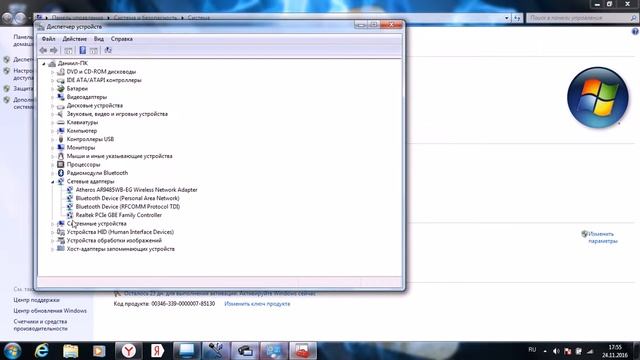The image size is (640, 360).
Task: Select Bluetooth Device (Personal Area Network)
Action: 127,198
